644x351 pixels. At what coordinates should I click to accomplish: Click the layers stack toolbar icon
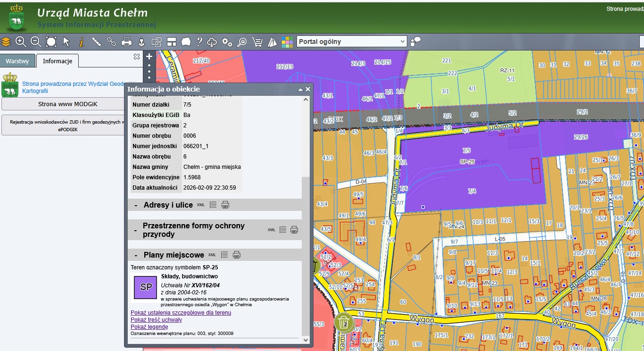[x=6, y=42]
